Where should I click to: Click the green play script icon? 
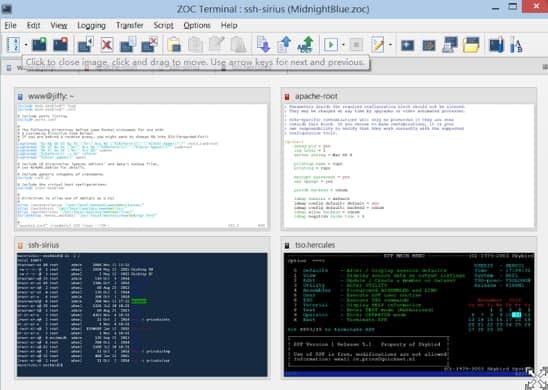pos(331,45)
